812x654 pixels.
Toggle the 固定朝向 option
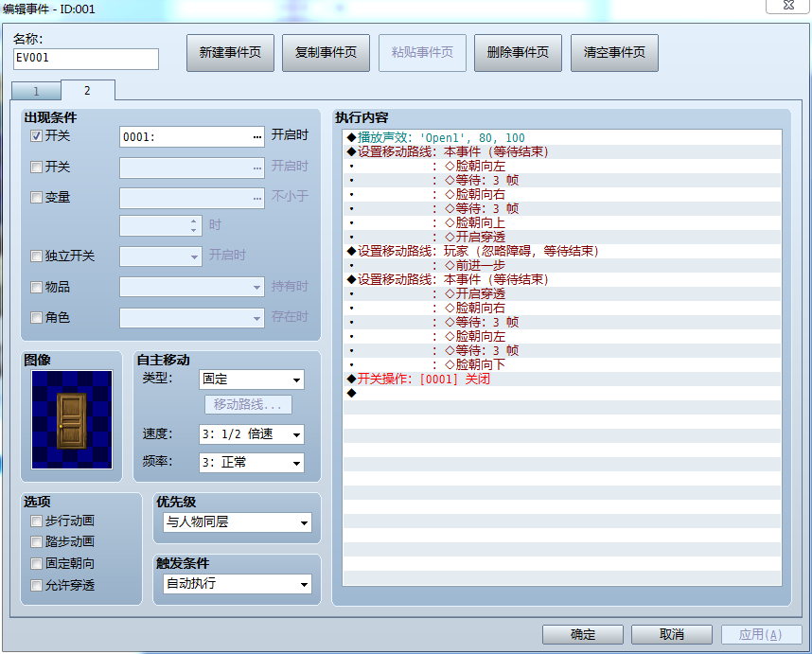pyautogui.click(x=36, y=563)
